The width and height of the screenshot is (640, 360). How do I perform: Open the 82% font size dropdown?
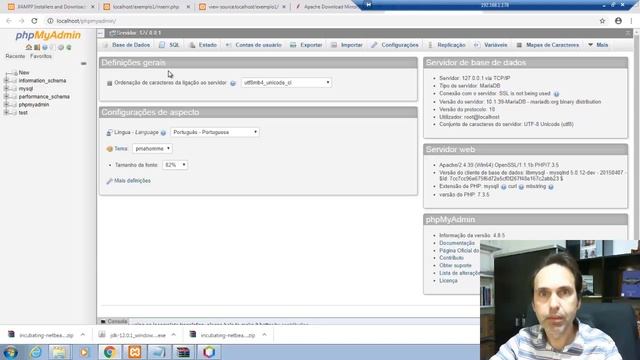pyautogui.click(x=175, y=165)
